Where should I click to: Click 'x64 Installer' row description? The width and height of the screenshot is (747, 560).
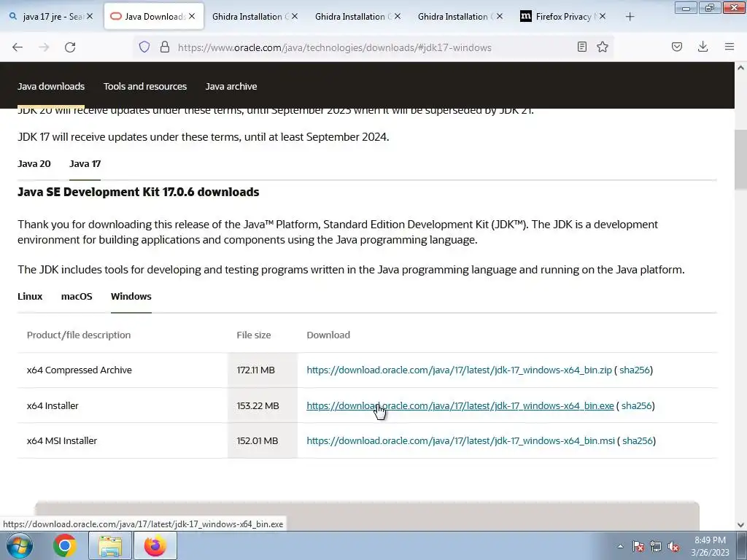(53, 405)
